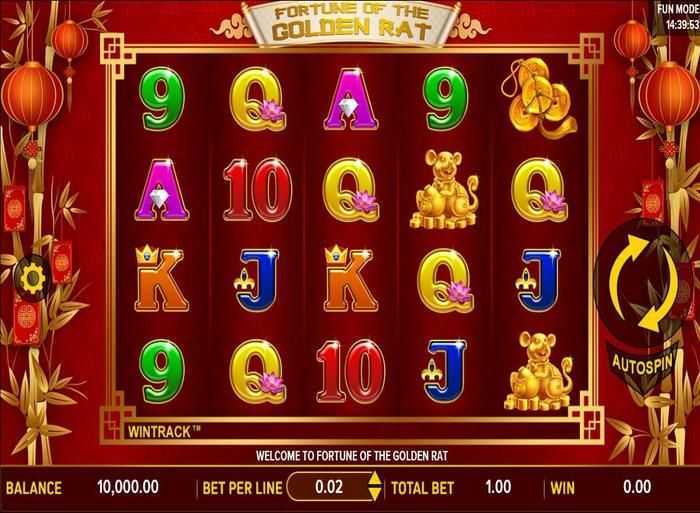The width and height of the screenshot is (700, 513).
Task: Click the crowned K on third reel
Action: pyautogui.click(x=350, y=279)
